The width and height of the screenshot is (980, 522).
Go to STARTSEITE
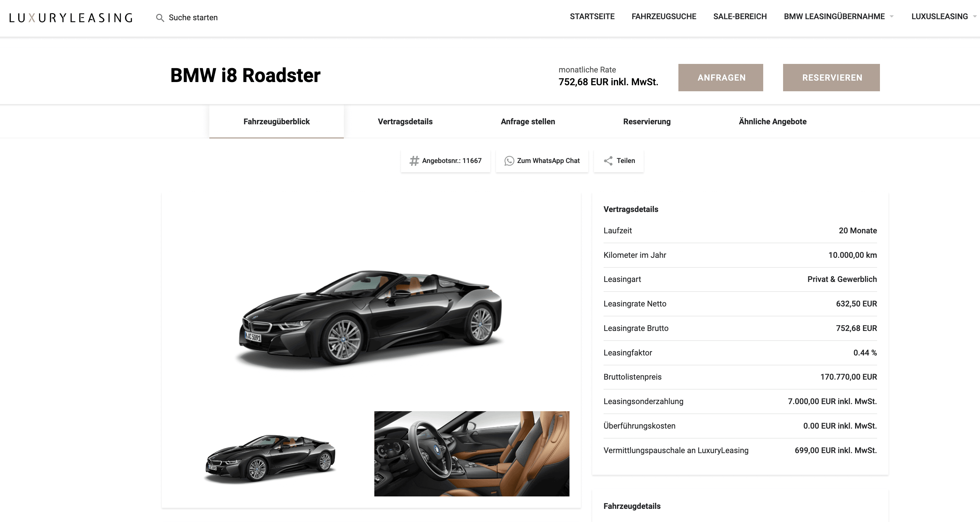click(592, 16)
